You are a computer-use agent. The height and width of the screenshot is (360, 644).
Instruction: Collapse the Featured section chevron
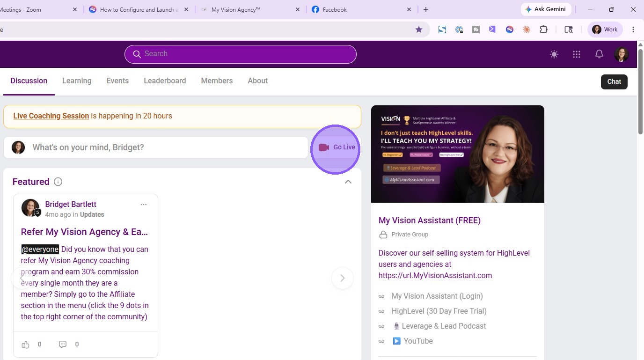pyautogui.click(x=348, y=182)
